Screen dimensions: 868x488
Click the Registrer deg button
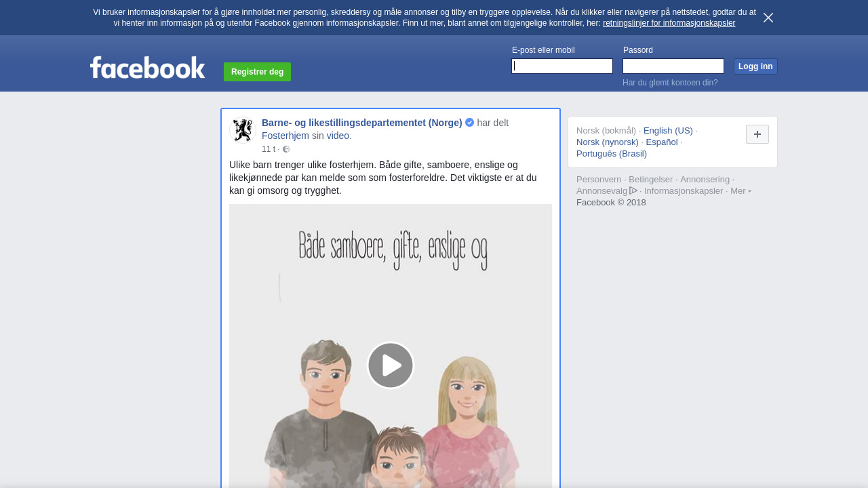pos(257,72)
